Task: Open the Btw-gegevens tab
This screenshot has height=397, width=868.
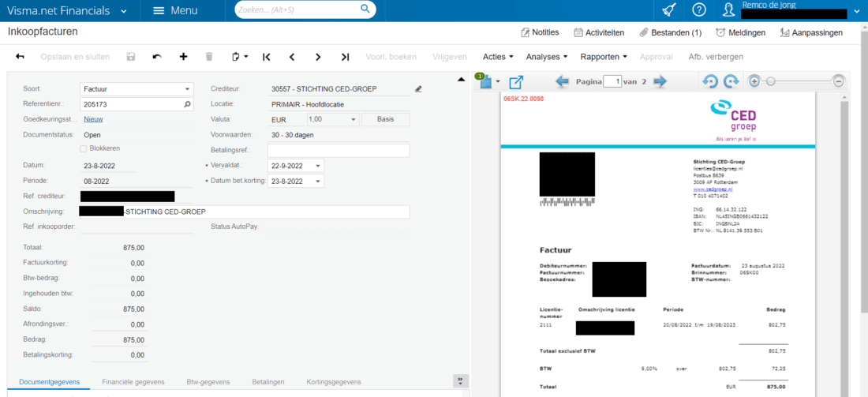Action: pos(208,382)
